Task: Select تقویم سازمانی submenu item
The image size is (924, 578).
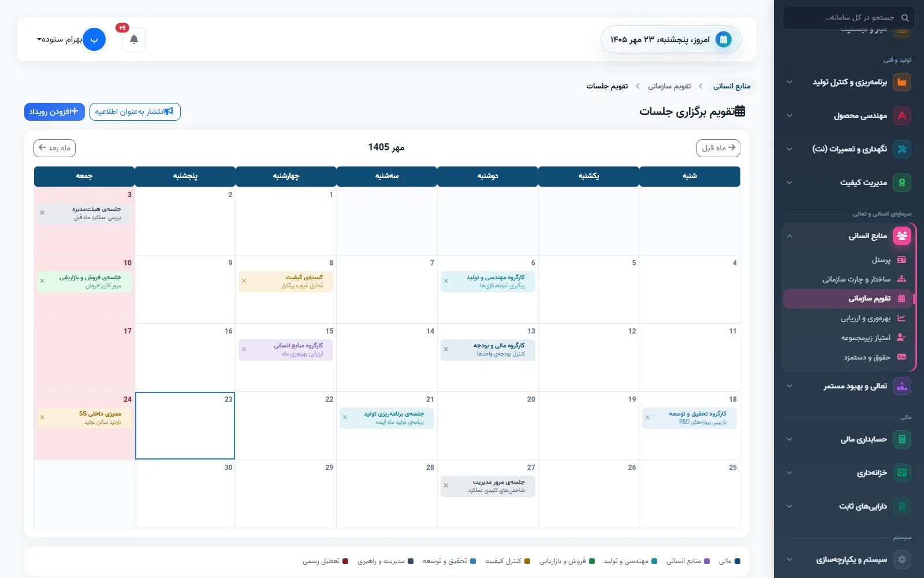Action: coord(847,299)
